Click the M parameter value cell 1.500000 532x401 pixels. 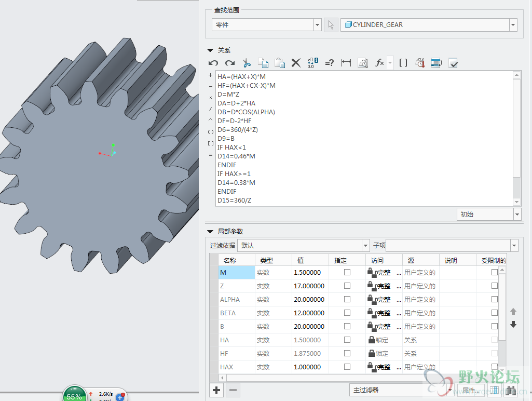tap(310, 273)
